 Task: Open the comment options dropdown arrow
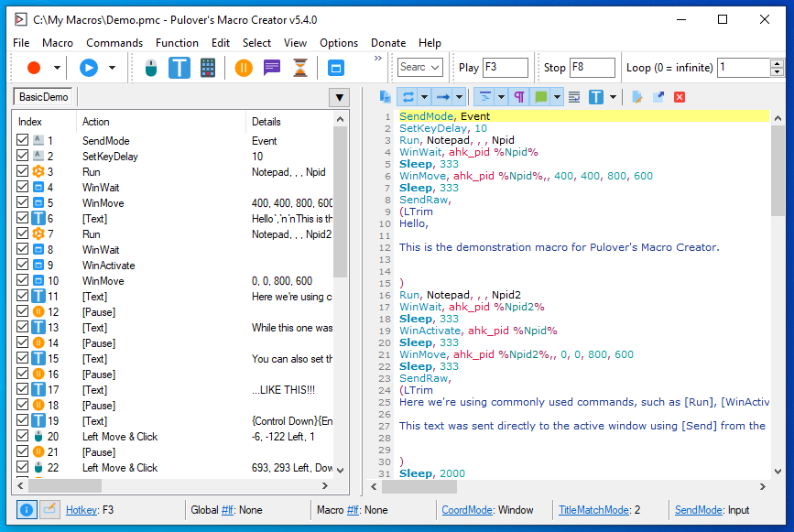click(557, 97)
